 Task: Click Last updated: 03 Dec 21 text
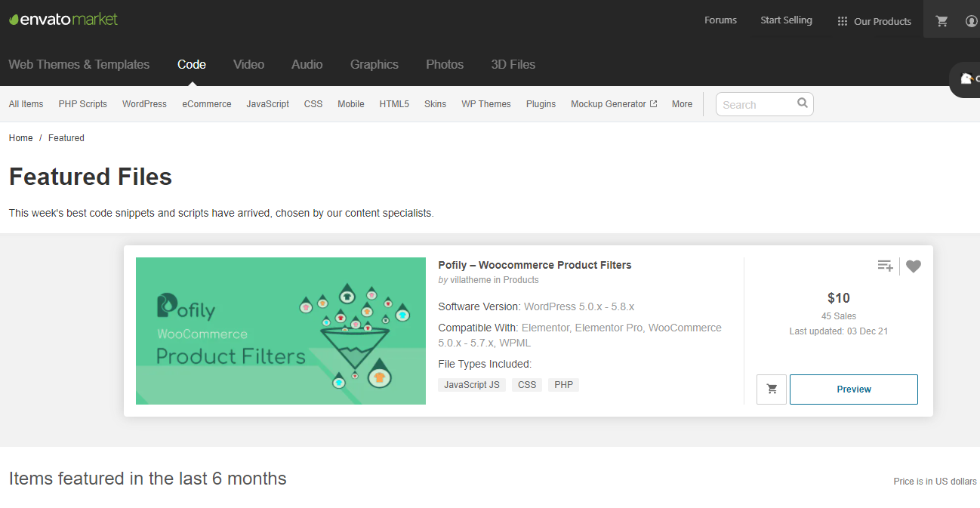click(x=839, y=331)
